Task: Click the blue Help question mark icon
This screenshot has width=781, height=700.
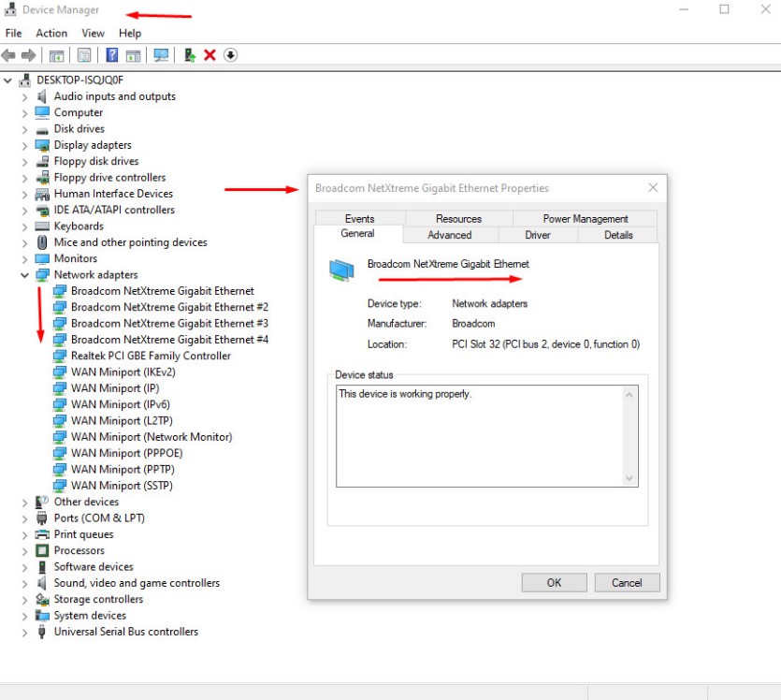Action: 112,55
